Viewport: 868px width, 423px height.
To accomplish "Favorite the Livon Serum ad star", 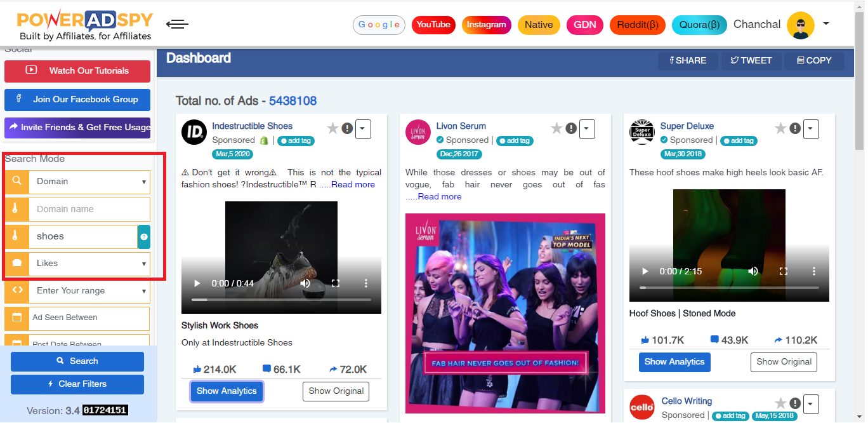I will pyautogui.click(x=556, y=129).
